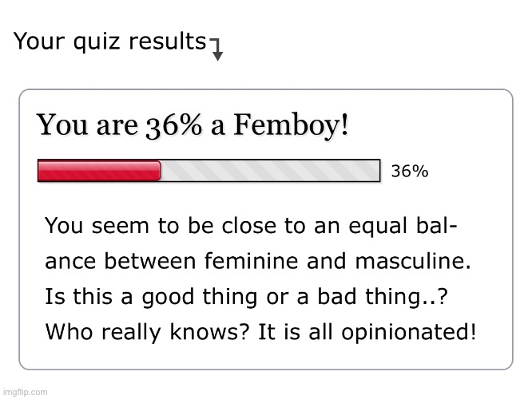The width and height of the screenshot is (532, 399).
Task: Click the word 'feminine' in the description
Action: [251, 262]
